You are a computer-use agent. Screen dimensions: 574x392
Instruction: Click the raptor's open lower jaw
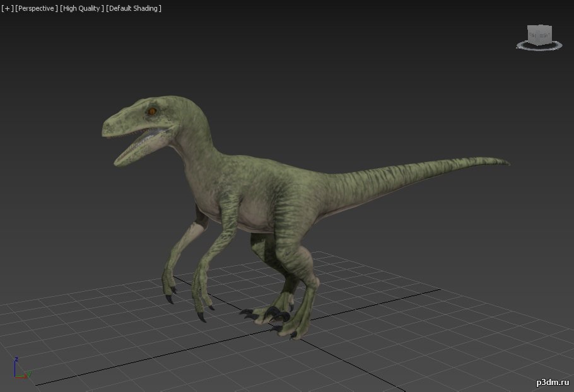141,146
